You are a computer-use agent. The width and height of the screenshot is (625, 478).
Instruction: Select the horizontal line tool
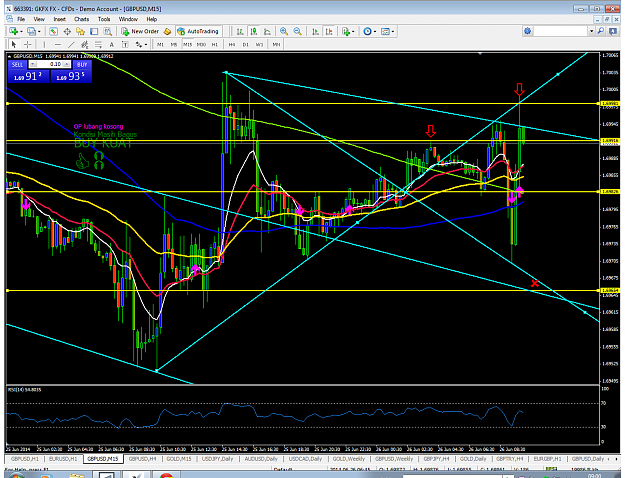coord(58,44)
